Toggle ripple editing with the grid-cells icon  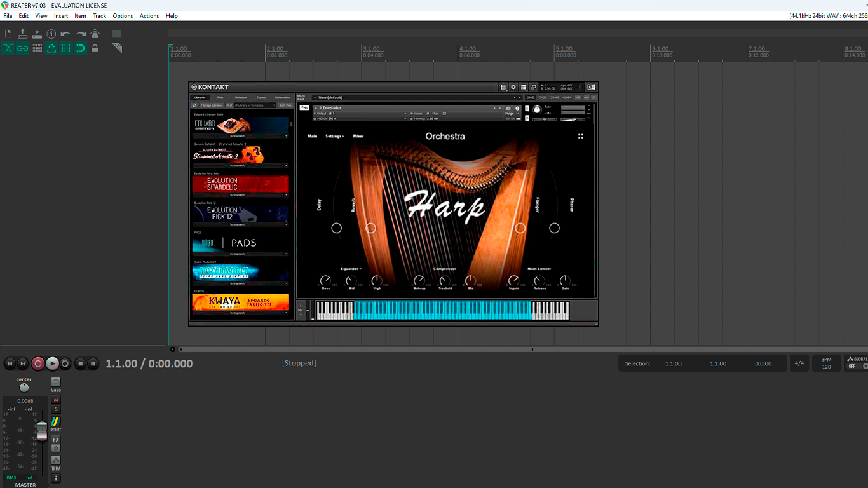(37, 48)
